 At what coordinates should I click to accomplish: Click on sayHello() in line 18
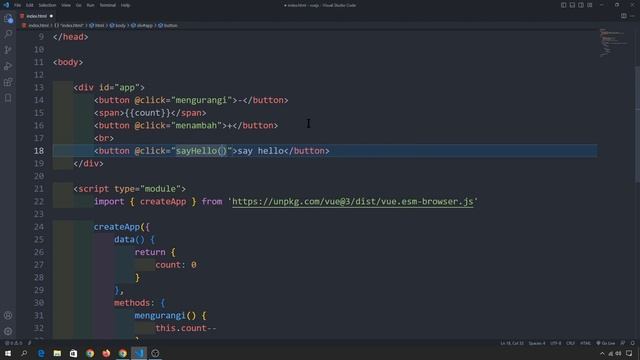click(201, 151)
